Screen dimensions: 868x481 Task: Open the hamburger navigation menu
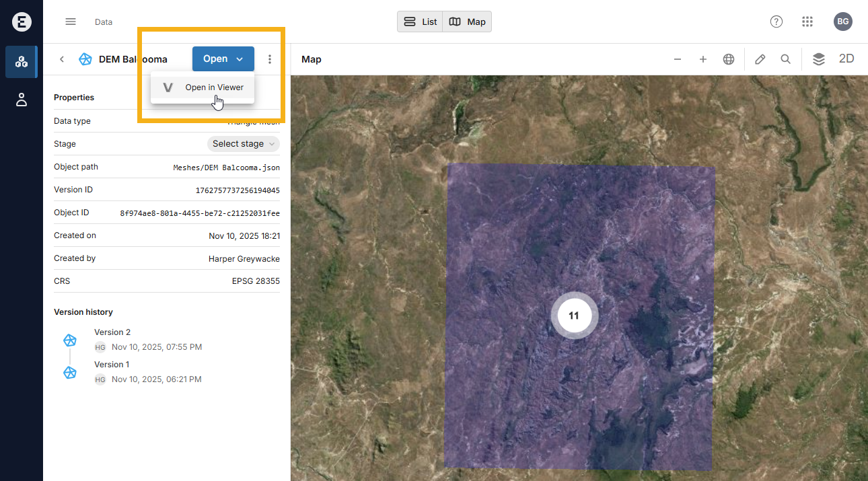[x=71, y=22]
